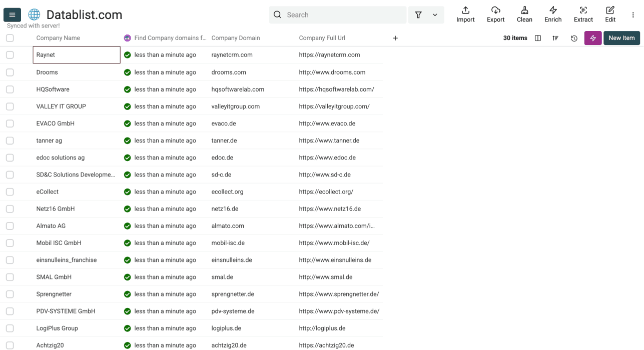Click the split column view icon next to 30 items
The image size is (644, 350).
[x=537, y=38]
